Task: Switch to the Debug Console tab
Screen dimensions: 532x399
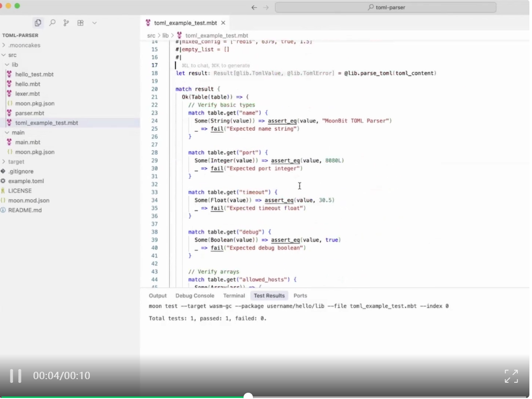Action: [195, 296]
